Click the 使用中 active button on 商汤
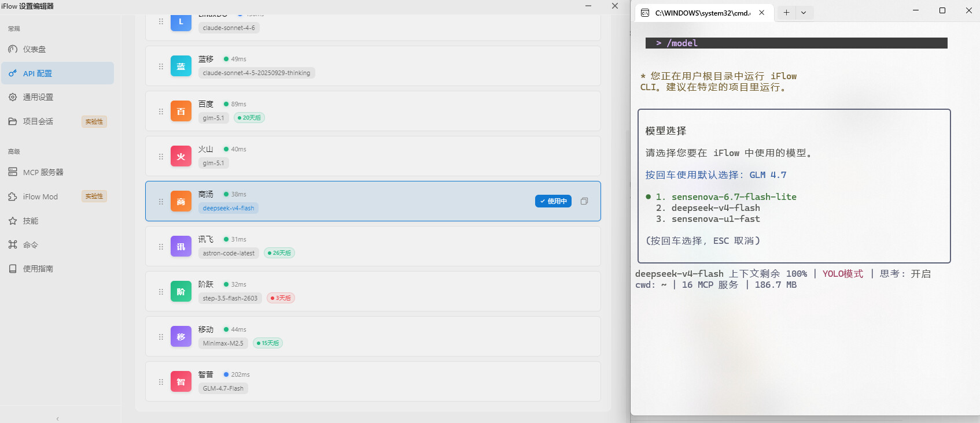This screenshot has width=980, height=423. coord(553,201)
